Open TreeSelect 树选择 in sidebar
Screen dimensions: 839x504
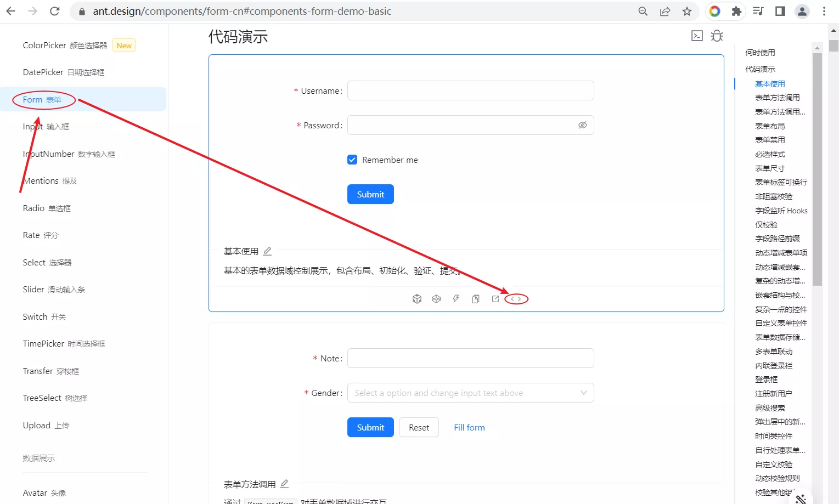pyautogui.click(x=55, y=398)
